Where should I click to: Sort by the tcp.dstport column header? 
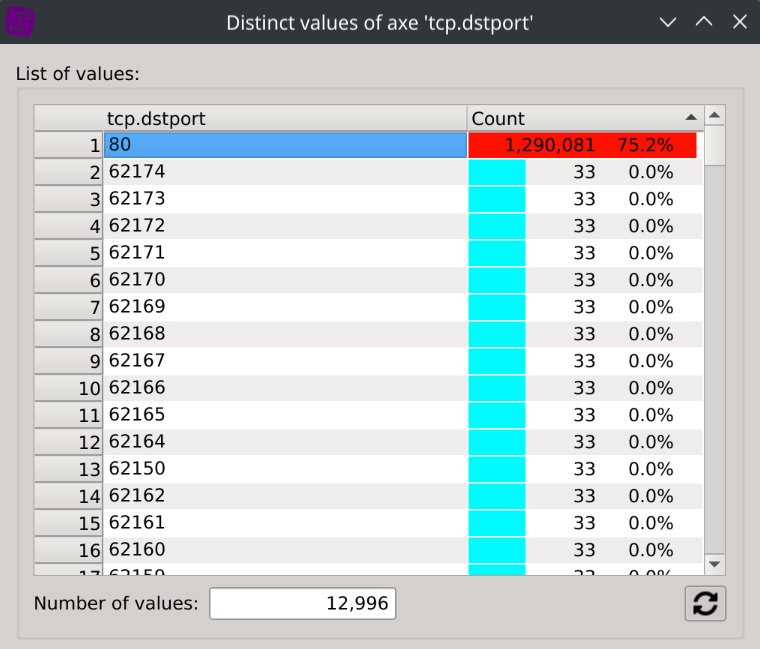[x=285, y=118]
